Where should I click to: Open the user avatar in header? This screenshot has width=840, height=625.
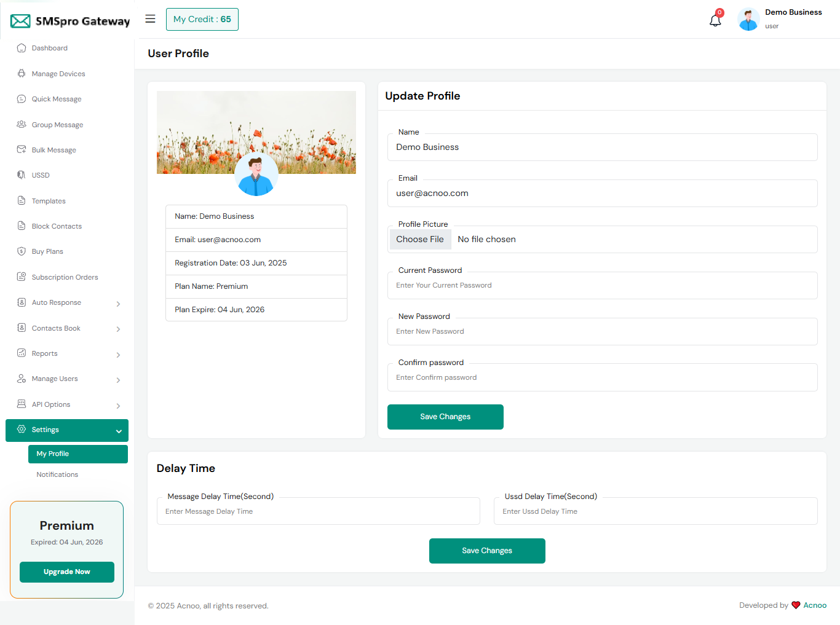coord(748,20)
